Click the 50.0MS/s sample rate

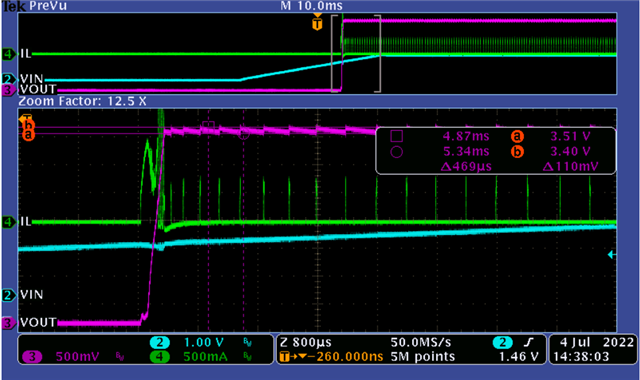click(x=420, y=342)
